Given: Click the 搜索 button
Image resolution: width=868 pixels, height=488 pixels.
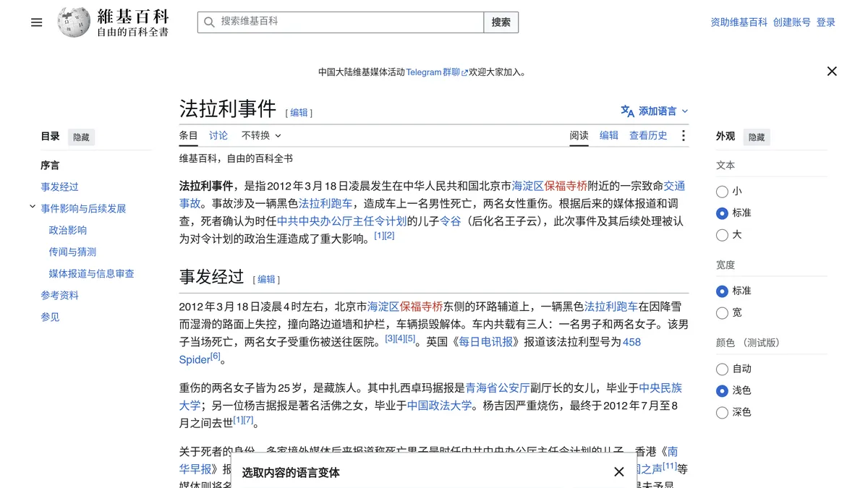Looking at the screenshot, I should (501, 22).
